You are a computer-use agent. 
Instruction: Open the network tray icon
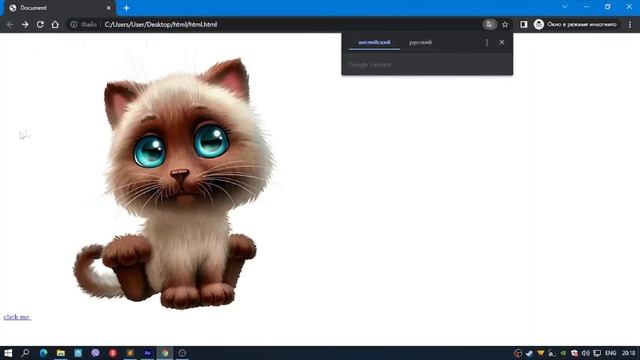tap(597, 353)
